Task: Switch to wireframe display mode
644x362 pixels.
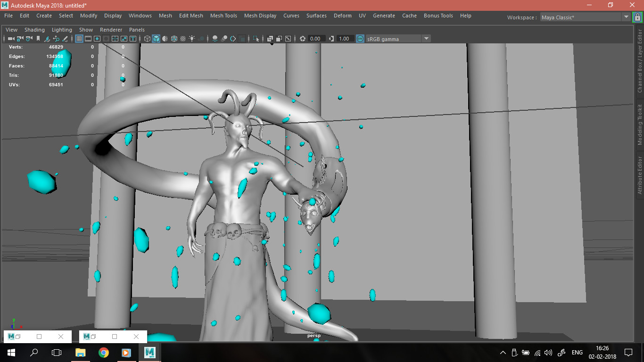Action: tap(147, 39)
